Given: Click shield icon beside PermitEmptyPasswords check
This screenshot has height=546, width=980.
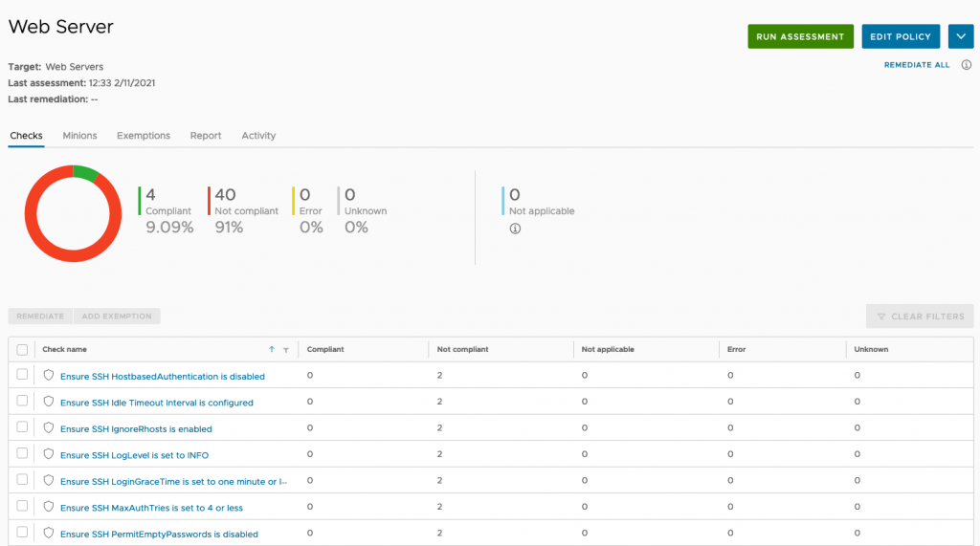Looking at the screenshot, I should (48, 533).
